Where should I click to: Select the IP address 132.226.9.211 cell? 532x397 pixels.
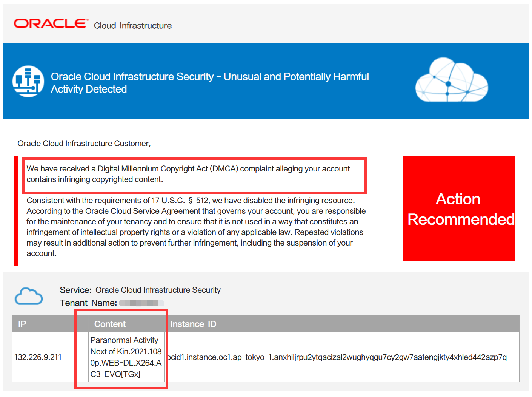(50, 357)
